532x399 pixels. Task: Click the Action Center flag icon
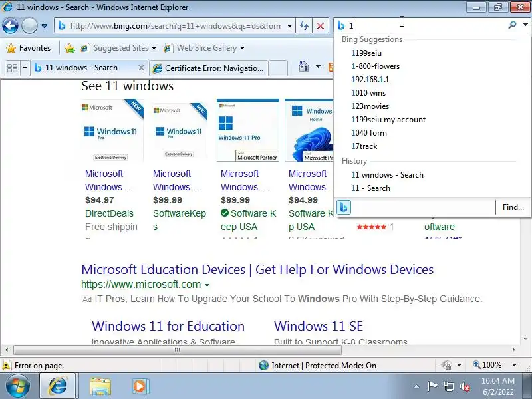pos(432,386)
